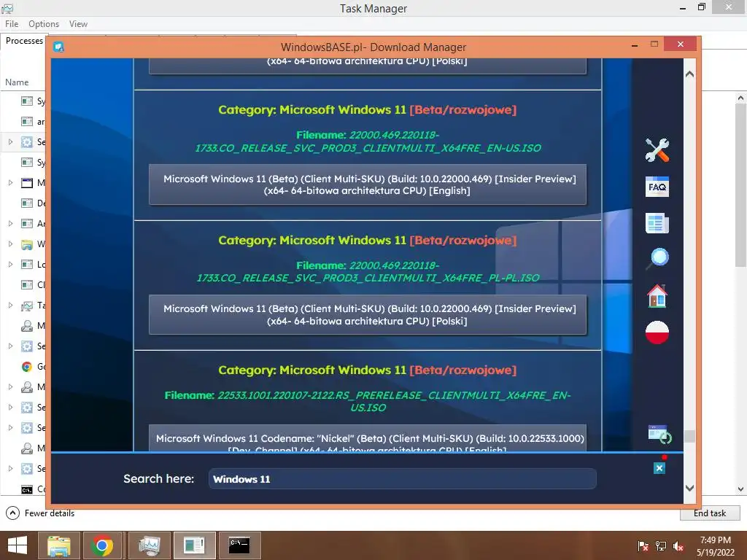Screen dimensions: 747x560
Task: Open the View menu in Task Manager
Action: [78, 24]
